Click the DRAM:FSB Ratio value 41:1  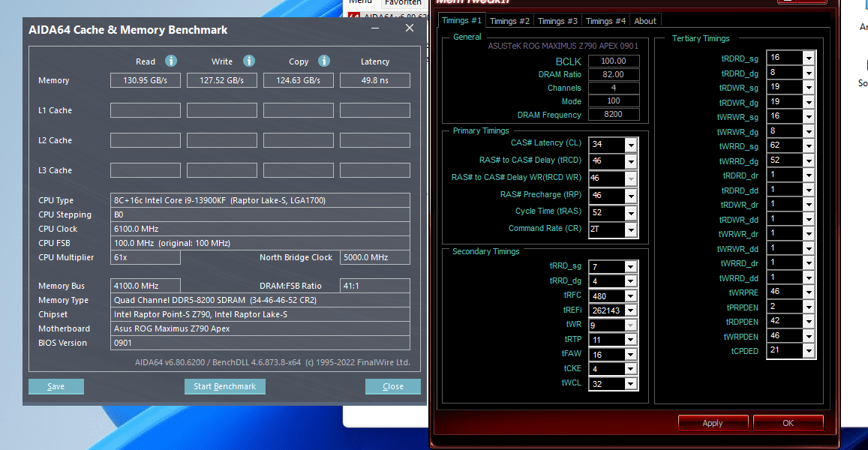tap(375, 286)
